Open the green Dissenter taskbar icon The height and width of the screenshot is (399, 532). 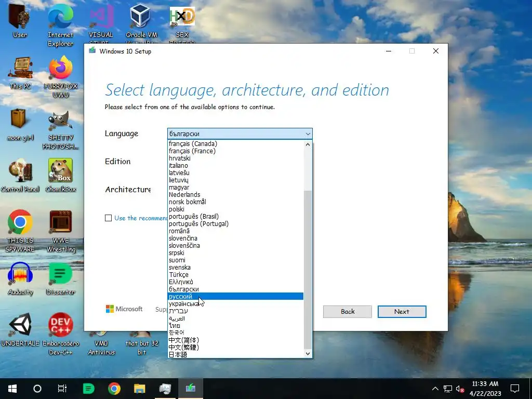(88, 389)
